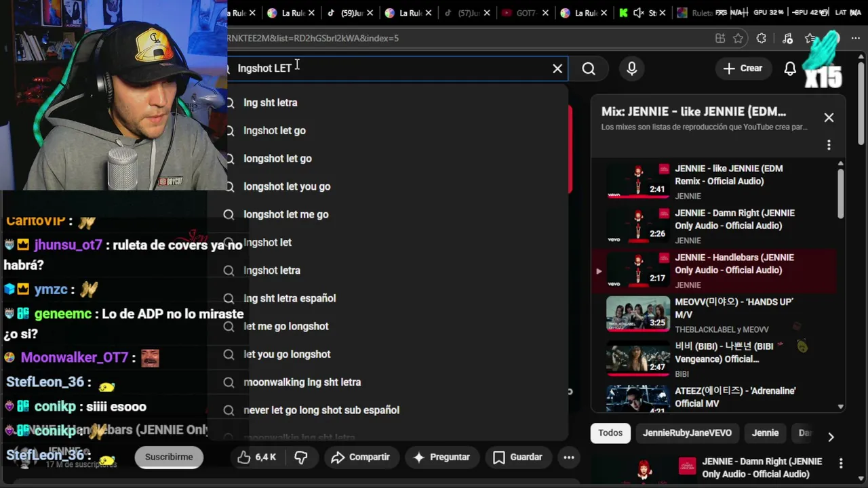Show next filter chips arrow
Screen dimensions: 868x488
coord(831,437)
